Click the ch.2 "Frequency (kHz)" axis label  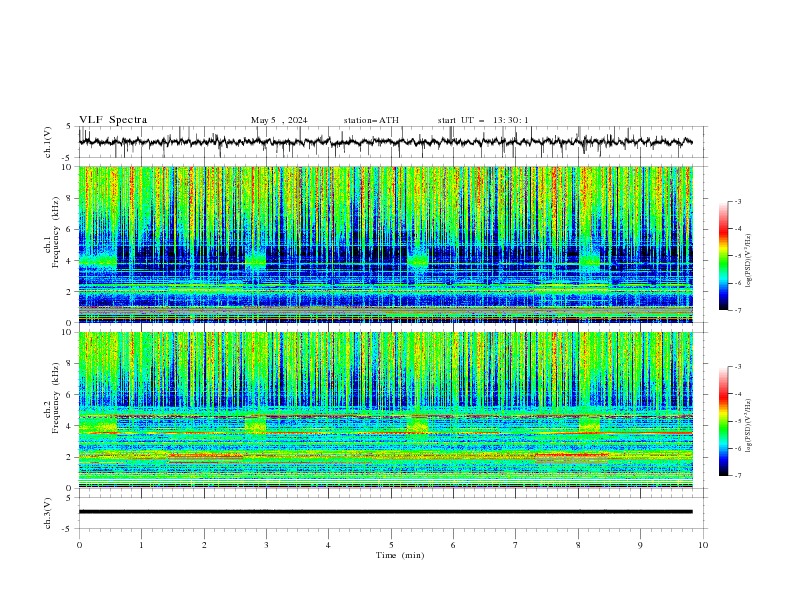coord(55,398)
